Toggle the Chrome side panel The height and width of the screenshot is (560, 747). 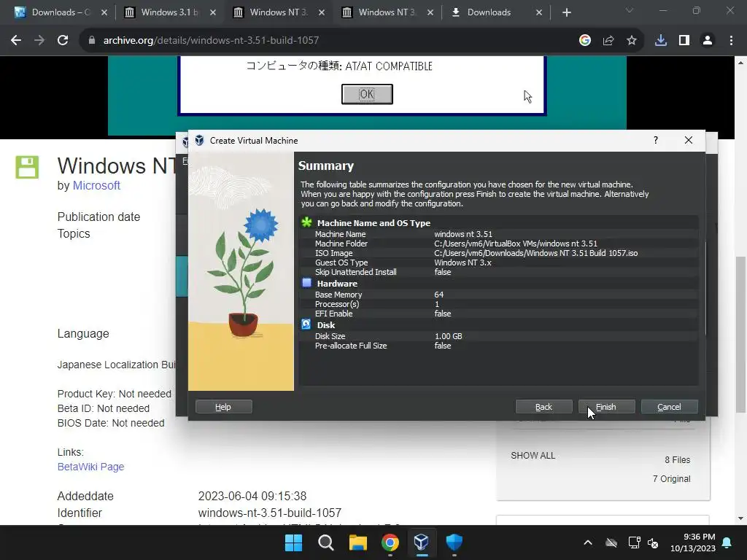(x=684, y=41)
